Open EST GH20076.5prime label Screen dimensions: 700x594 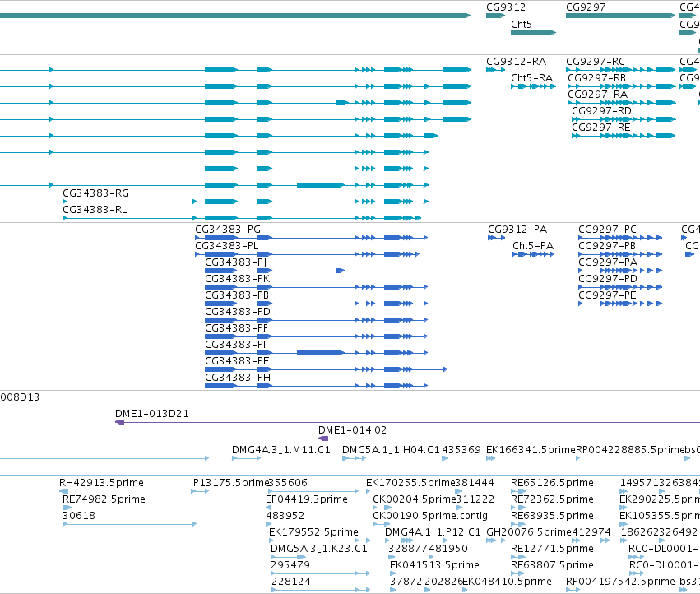529,532
